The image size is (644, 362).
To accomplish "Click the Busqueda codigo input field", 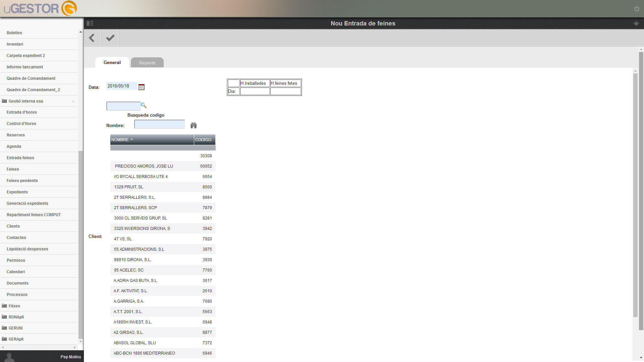I will (x=123, y=106).
